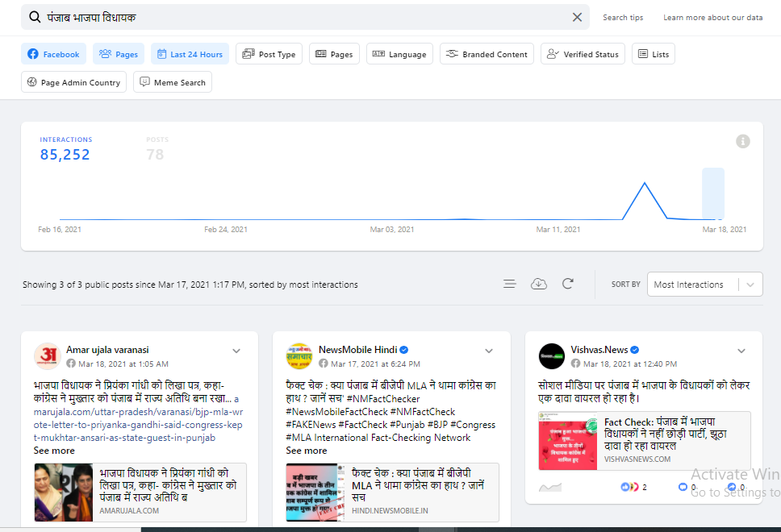
Task: Open the Post Type filter
Action: coord(269,54)
